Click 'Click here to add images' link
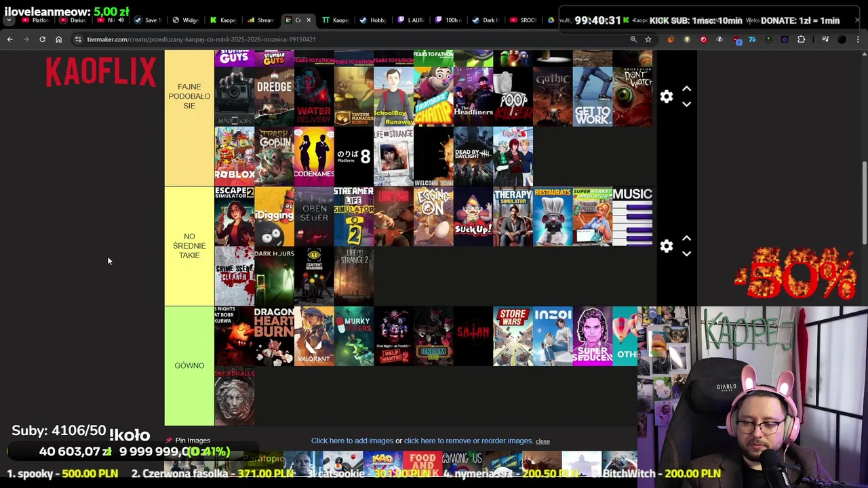The height and width of the screenshot is (488, 868). tap(352, 441)
